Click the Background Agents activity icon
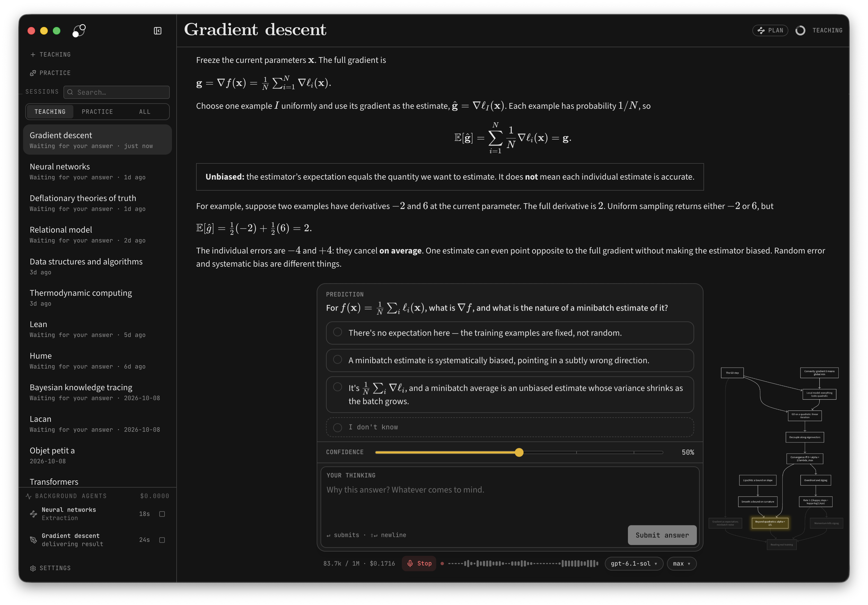 [28, 496]
